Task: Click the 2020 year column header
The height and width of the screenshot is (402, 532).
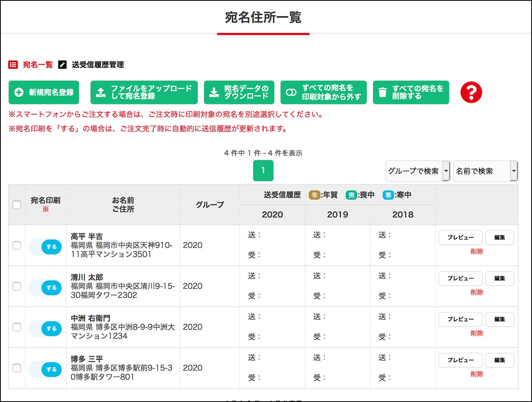Action: pos(272,215)
